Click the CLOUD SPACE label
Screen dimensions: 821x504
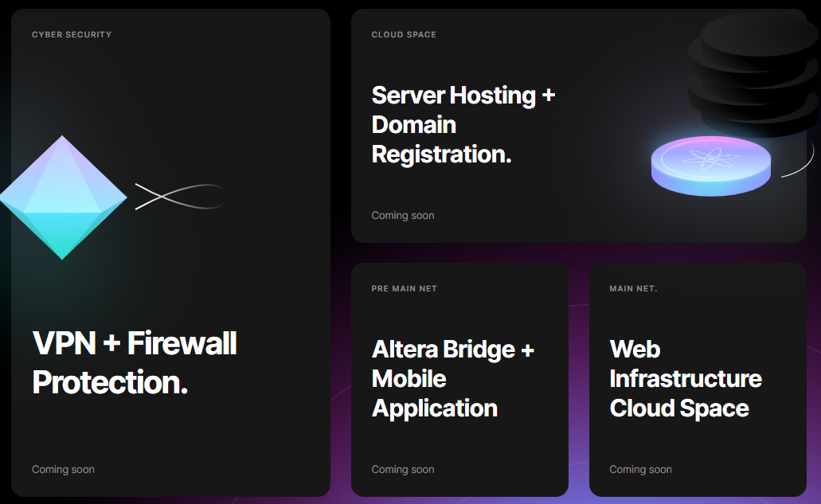[404, 34]
